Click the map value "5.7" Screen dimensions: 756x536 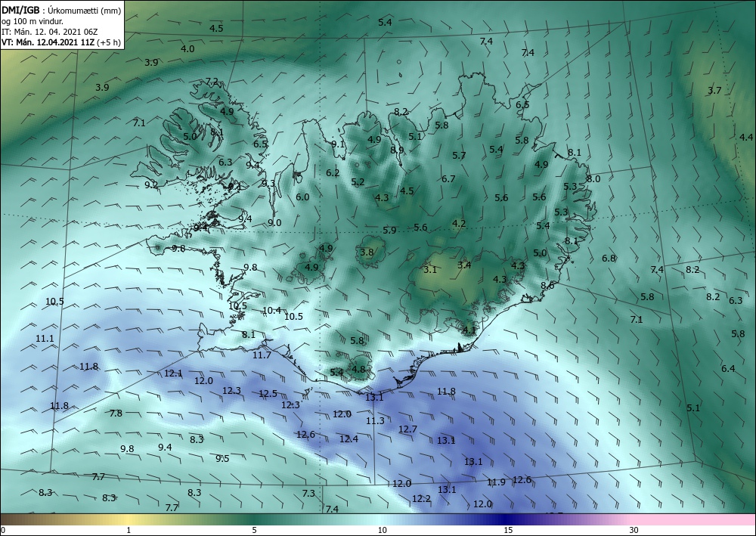pos(459,155)
